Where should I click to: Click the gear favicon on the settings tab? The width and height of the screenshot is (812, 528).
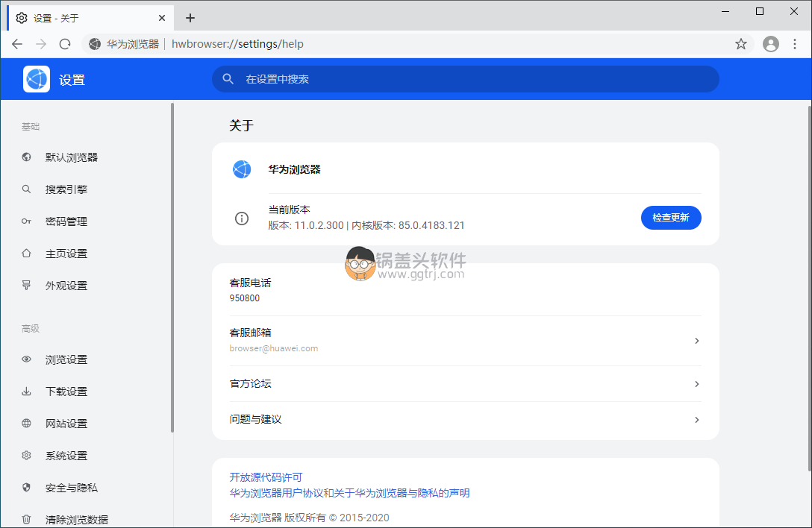pyautogui.click(x=21, y=18)
